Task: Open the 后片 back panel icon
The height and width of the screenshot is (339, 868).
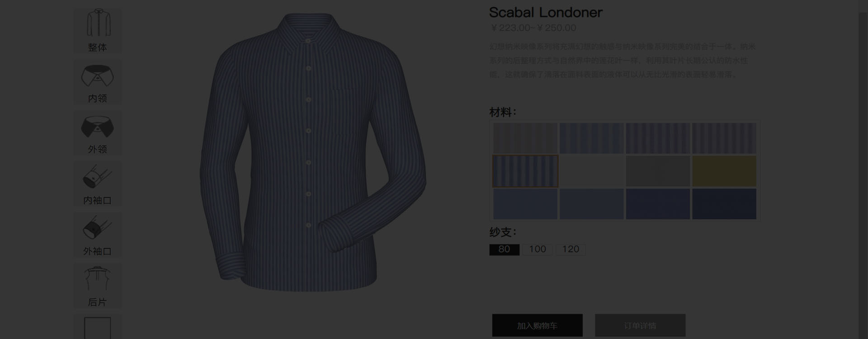Action: (x=98, y=286)
